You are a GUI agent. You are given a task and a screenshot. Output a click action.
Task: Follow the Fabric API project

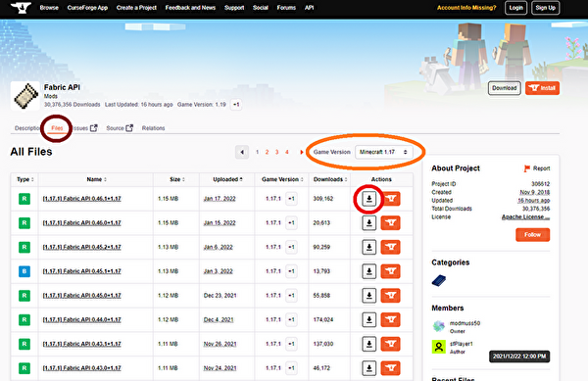[532, 235]
